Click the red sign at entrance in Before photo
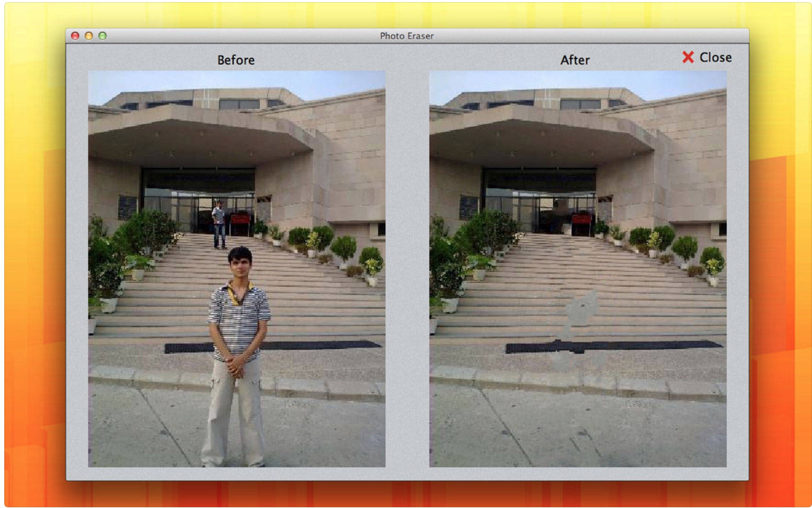The width and height of the screenshot is (812, 508). click(240, 220)
